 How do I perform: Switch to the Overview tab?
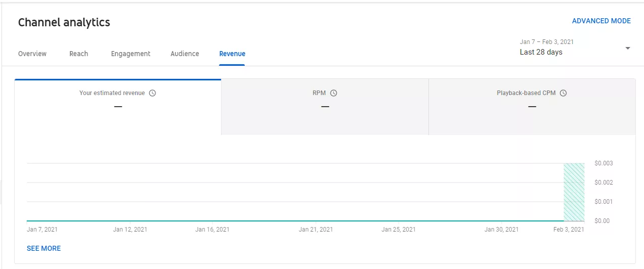(32, 54)
